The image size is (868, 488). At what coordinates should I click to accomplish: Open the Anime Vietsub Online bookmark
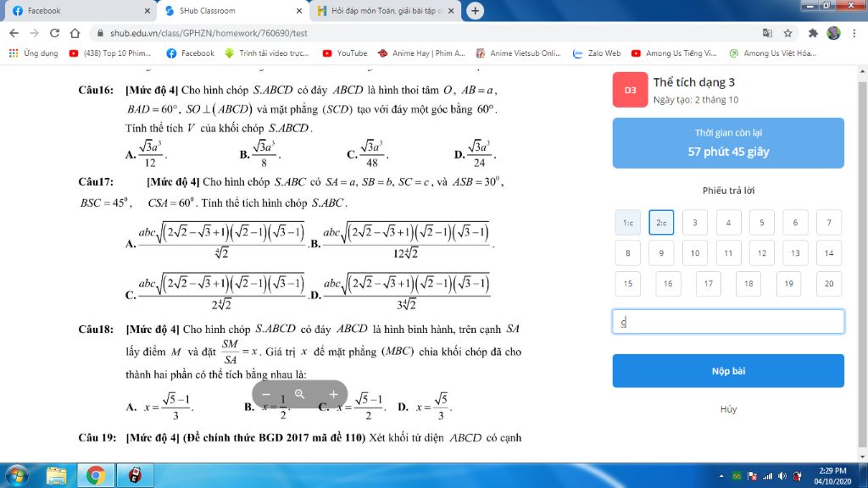(518, 53)
